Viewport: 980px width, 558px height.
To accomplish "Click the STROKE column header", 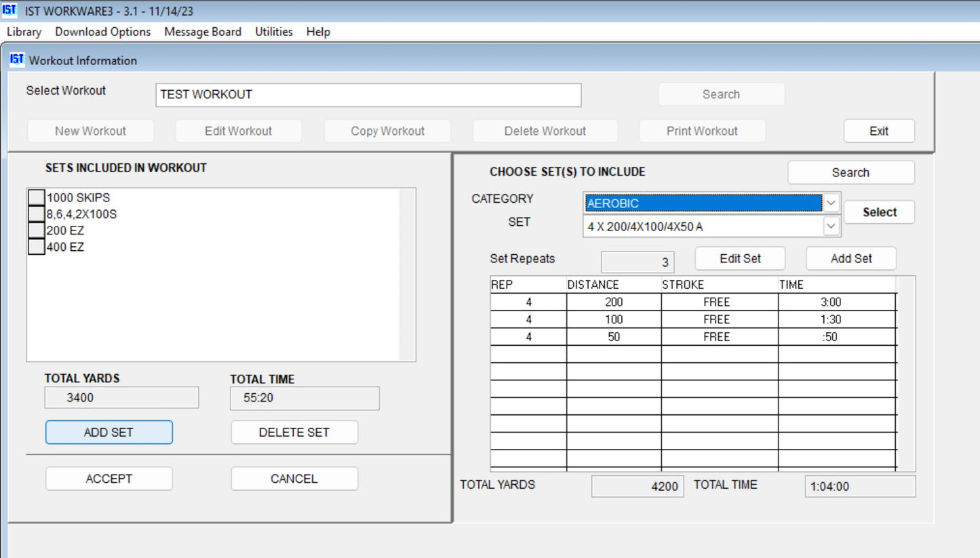I will click(720, 285).
